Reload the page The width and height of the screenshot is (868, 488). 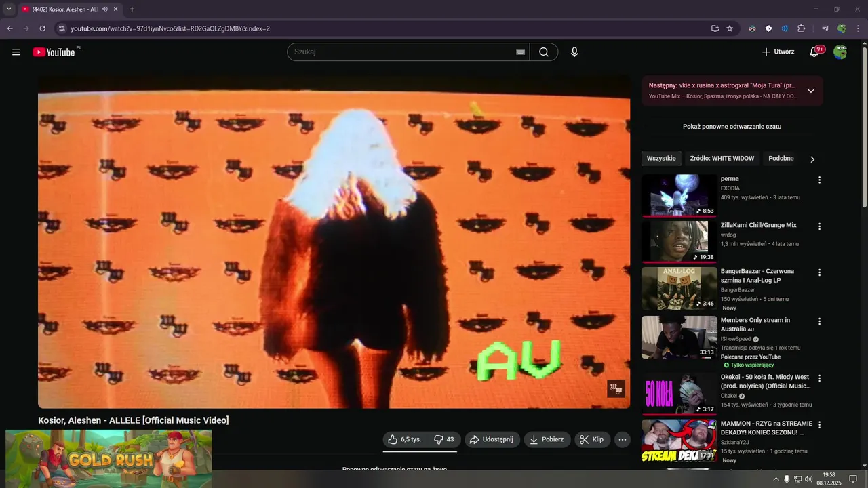coord(42,28)
